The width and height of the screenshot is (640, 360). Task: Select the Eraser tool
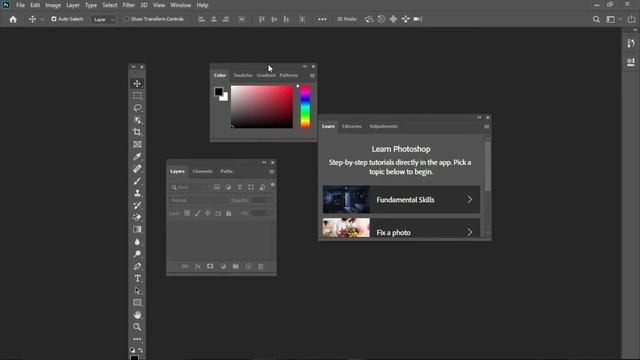coord(137,217)
